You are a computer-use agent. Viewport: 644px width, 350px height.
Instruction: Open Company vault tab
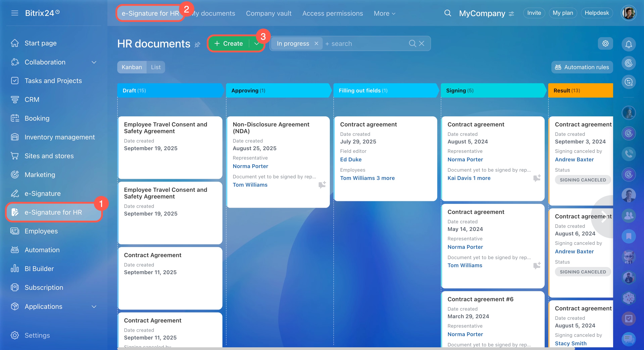click(269, 13)
